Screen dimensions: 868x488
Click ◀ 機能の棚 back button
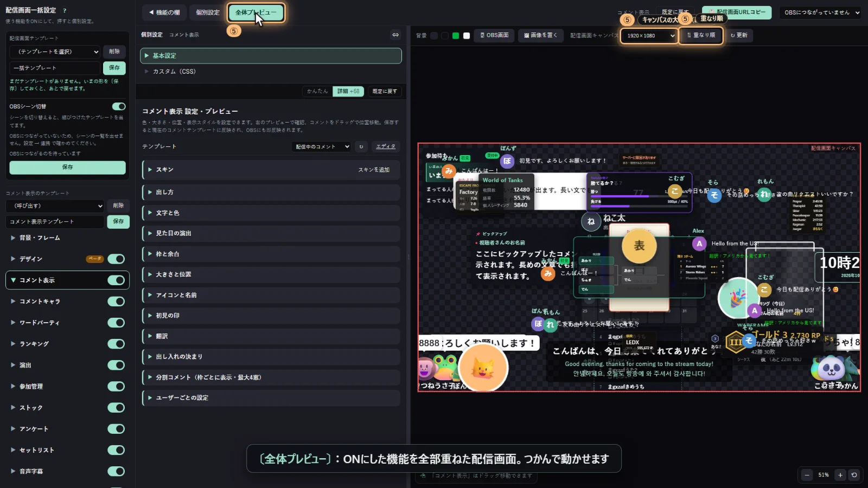(x=164, y=12)
